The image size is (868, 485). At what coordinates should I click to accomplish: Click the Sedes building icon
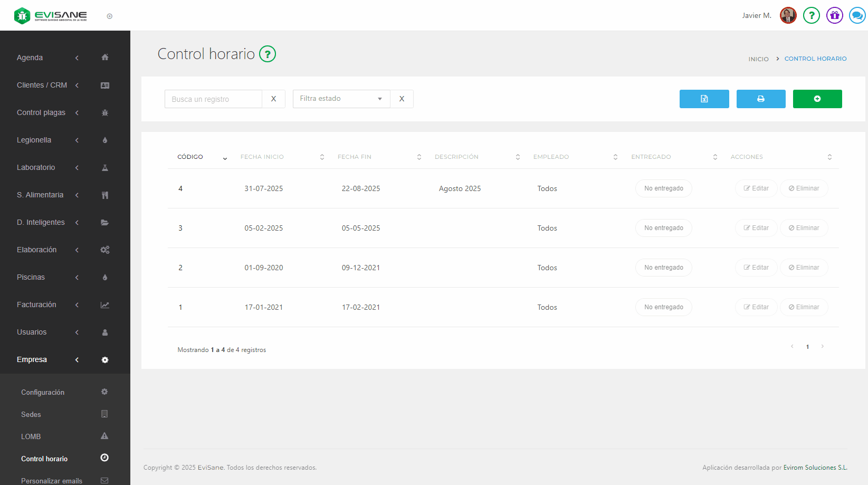coord(104,414)
